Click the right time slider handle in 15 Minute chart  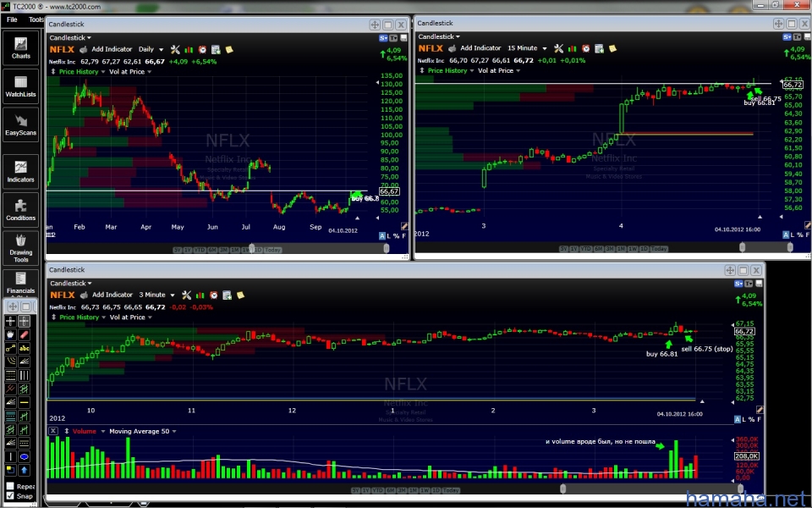click(x=790, y=248)
